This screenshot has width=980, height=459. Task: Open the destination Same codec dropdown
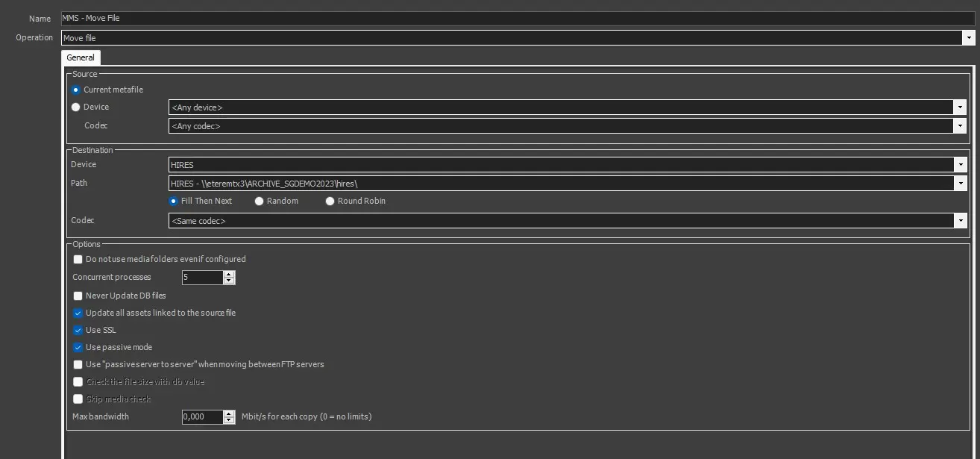(x=961, y=221)
